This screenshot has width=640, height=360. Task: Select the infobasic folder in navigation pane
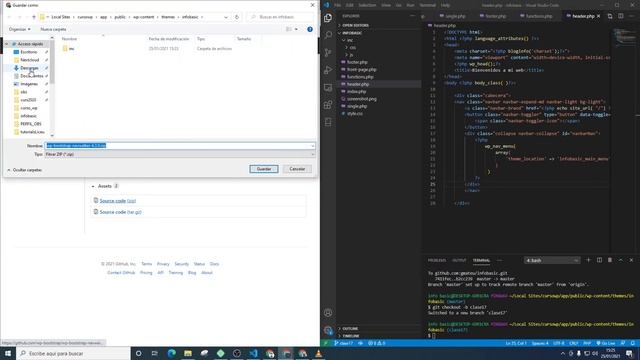[x=28, y=116]
